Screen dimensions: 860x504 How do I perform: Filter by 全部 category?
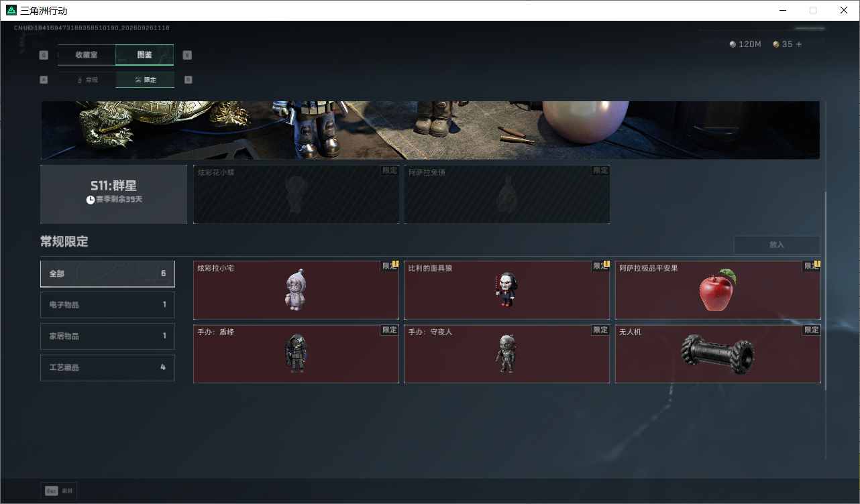(107, 273)
